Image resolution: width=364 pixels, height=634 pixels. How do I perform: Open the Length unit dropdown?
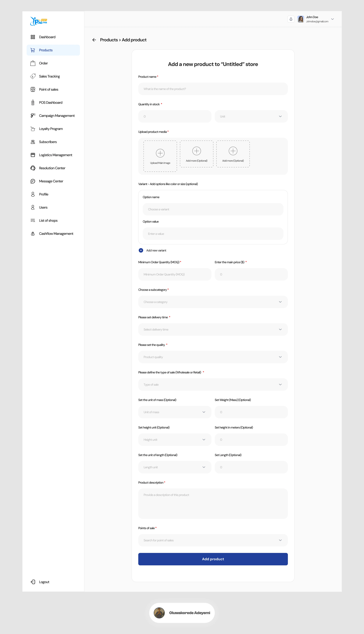[175, 467]
